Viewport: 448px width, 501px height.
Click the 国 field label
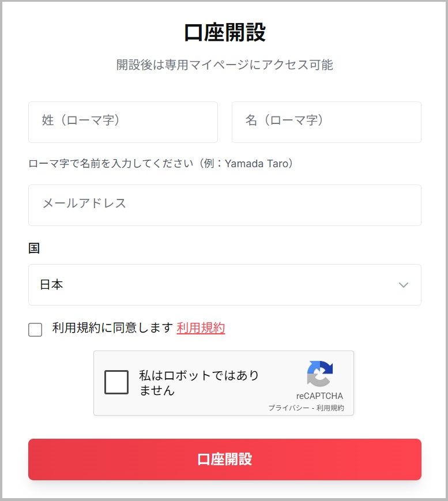(x=34, y=248)
